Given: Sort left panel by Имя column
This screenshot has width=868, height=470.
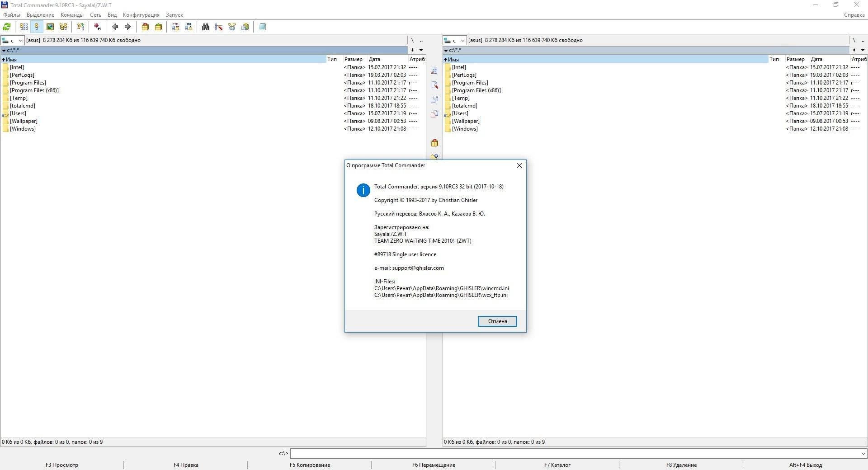Looking at the screenshot, I should coord(163,59).
